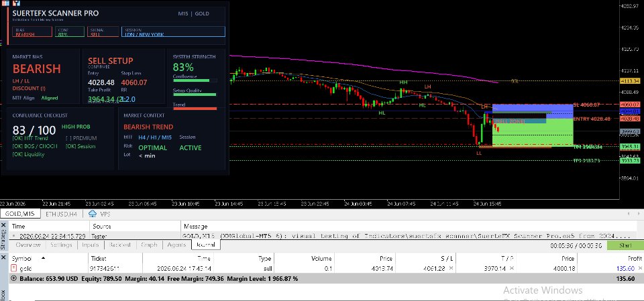Click the Time column header in journal
The height and width of the screenshot is (301, 644).
pos(49,227)
